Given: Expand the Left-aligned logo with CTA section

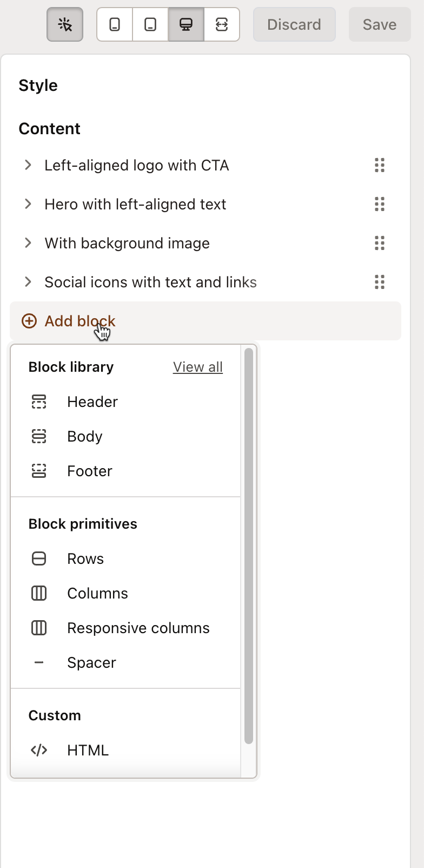Looking at the screenshot, I should [28, 165].
